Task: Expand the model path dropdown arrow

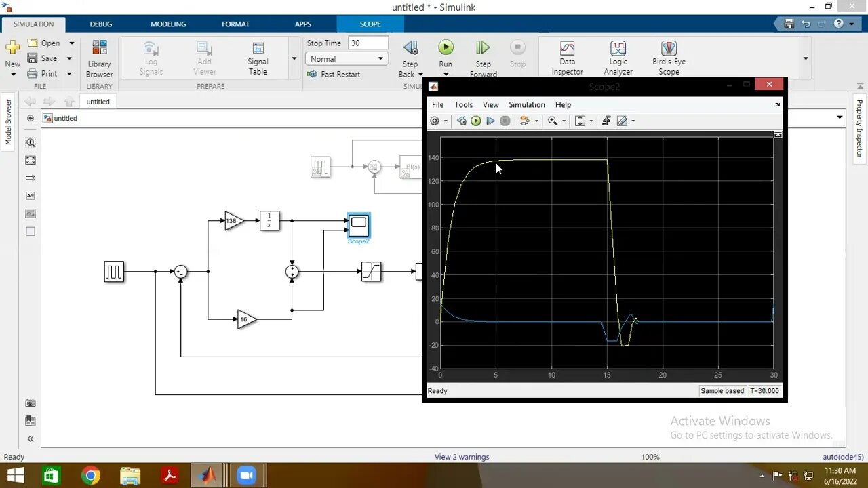Action: click(x=840, y=117)
